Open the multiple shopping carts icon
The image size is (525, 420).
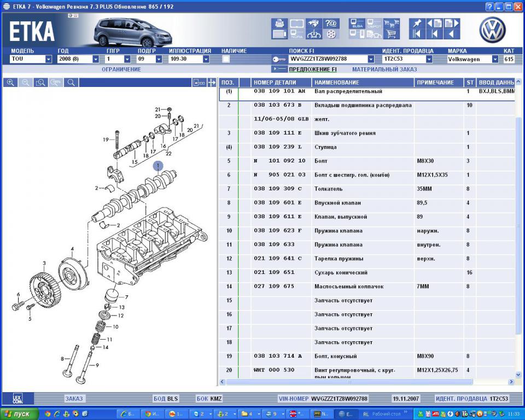391,24
